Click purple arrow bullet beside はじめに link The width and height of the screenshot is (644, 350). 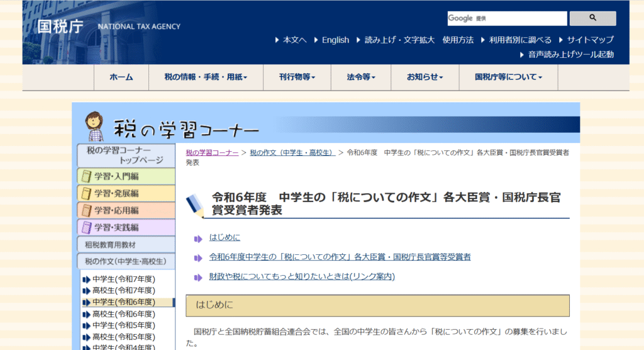198,239
